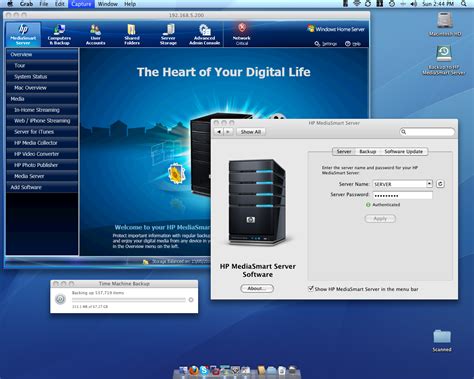The image size is (474, 379).
Task: Click forward arrow in HP MediaSmart Server preferences
Action: tap(228, 132)
